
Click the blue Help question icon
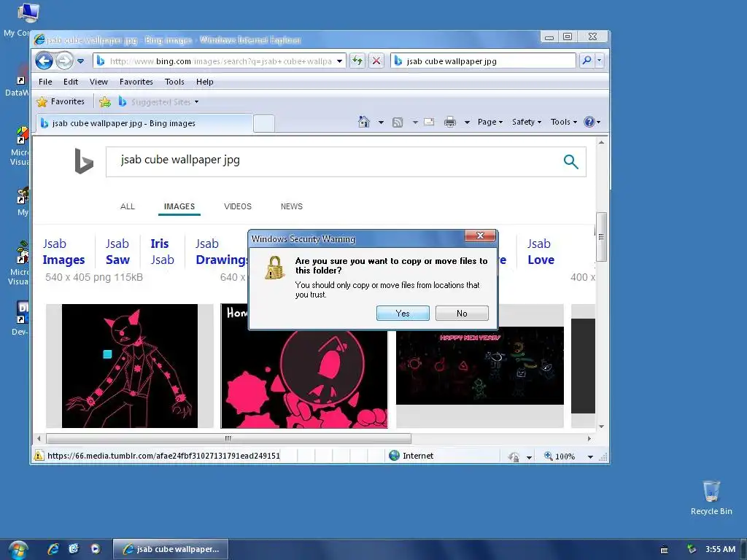point(589,122)
